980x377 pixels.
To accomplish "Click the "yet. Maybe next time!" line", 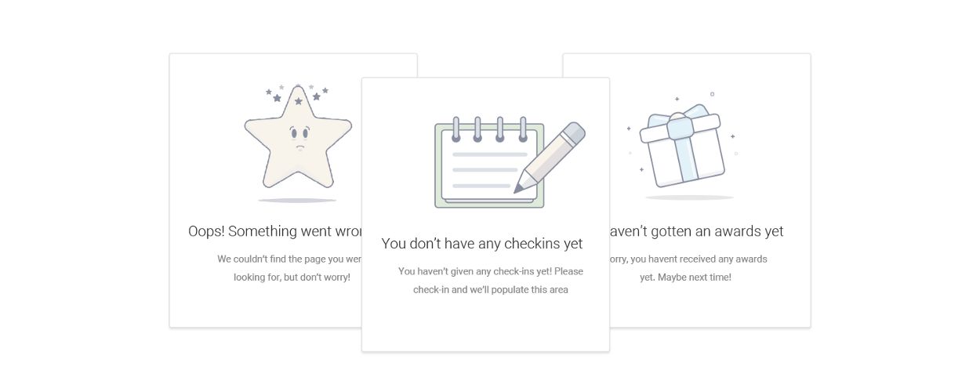I will click(x=685, y=277).
